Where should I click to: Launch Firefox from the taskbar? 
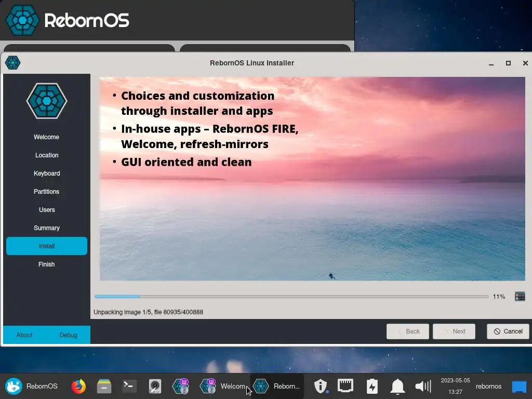click(x=78, y=386)
